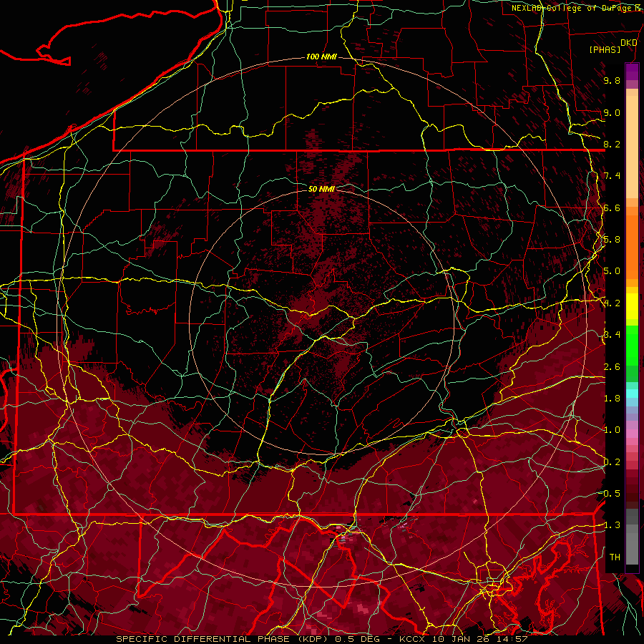
Task: Click the KCCX station identifier in the caption
Action: click(x=414, y=639)
